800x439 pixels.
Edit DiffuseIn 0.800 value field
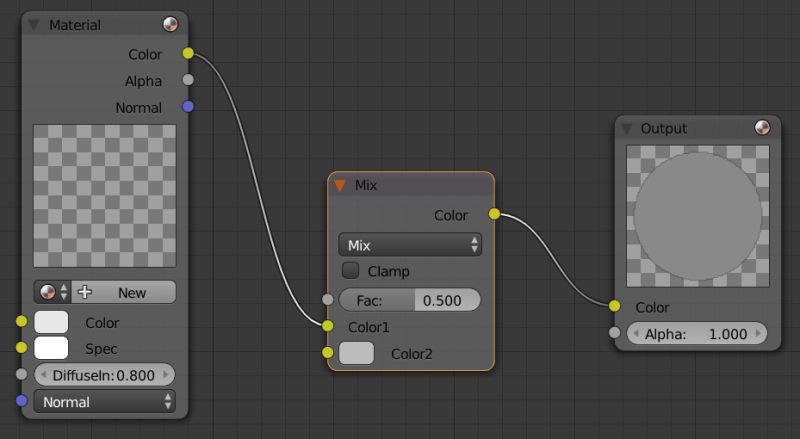tap(105, 375)
